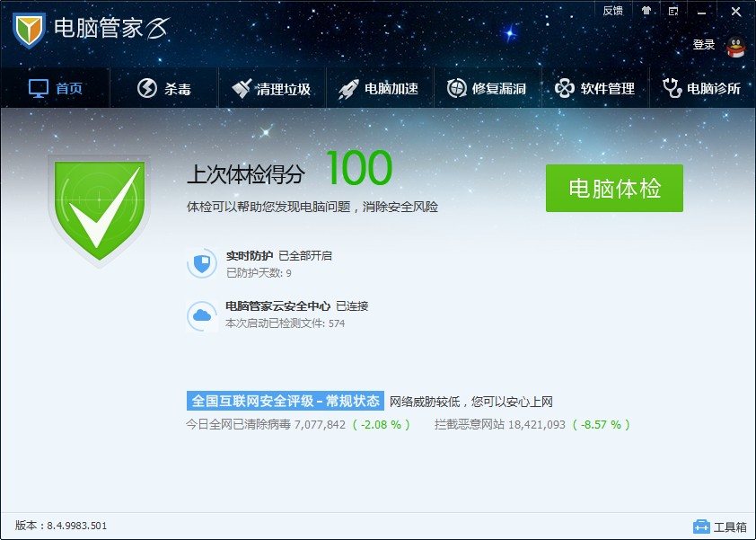Image resolution: width=756 pixels, height=540 pixels.
Task: Open the 软件管理 software tab
Action: click(x=595, y=88)
